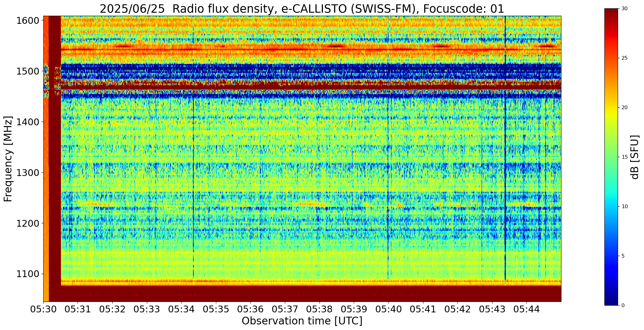Click the colorbar tick label 30
Image resolution: width=644 pixels, height=330 pixels.
(x=625, y=9)
